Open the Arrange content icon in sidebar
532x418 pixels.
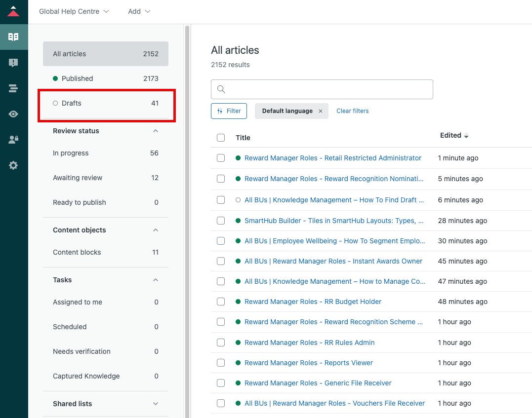13,88
